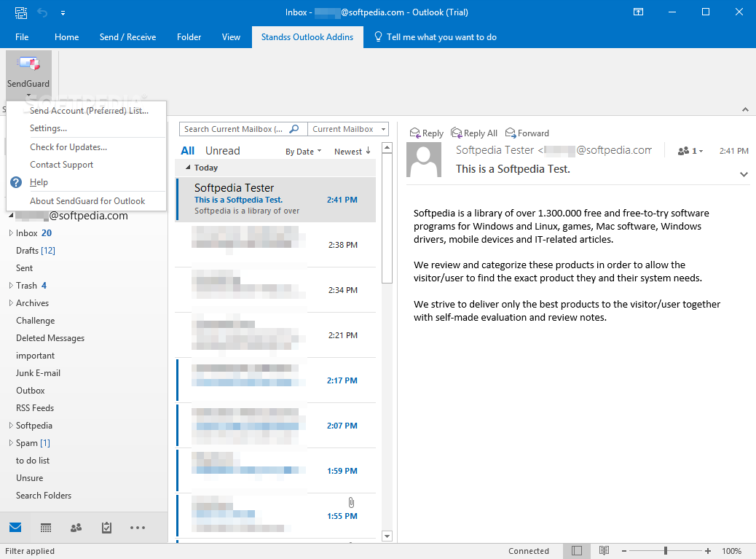Expand the Trash folder
756x559 pixels.
coord(11,286)
